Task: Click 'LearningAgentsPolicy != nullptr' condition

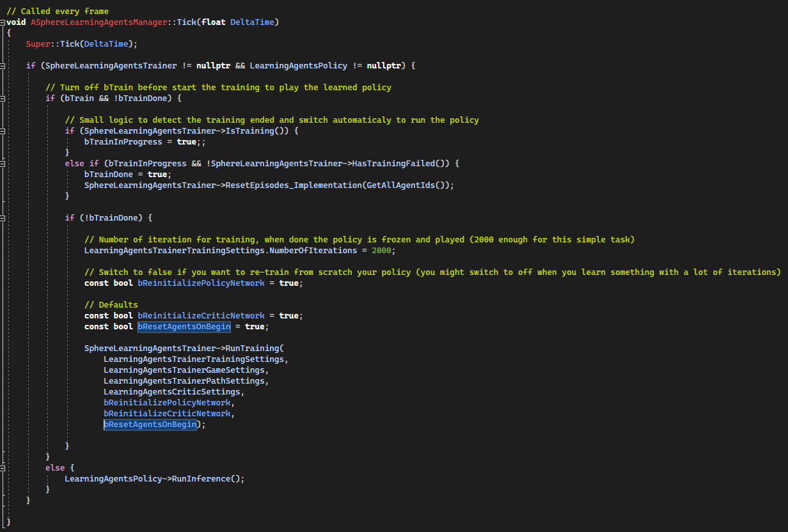Action: [326, 66]
